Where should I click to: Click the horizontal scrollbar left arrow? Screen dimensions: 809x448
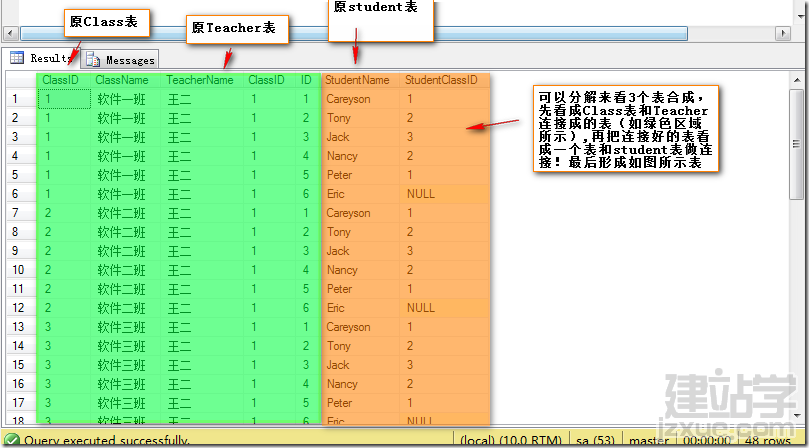pyautogui.click(x=10, y=34)
